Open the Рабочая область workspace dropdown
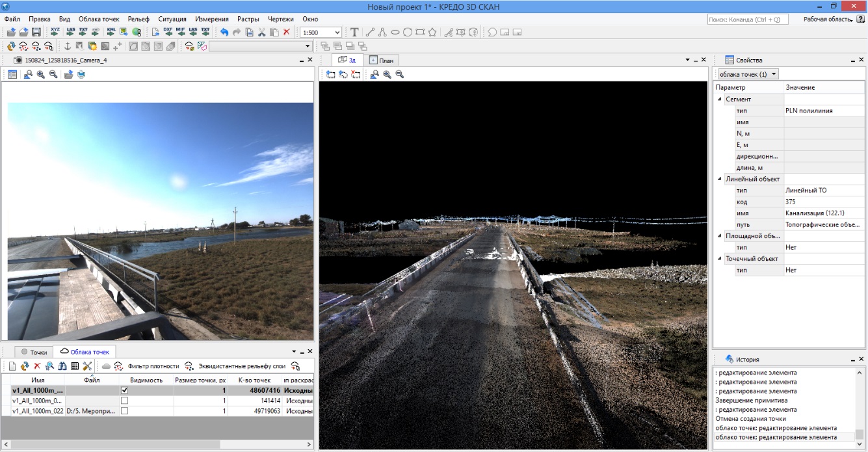 point(828,20)
